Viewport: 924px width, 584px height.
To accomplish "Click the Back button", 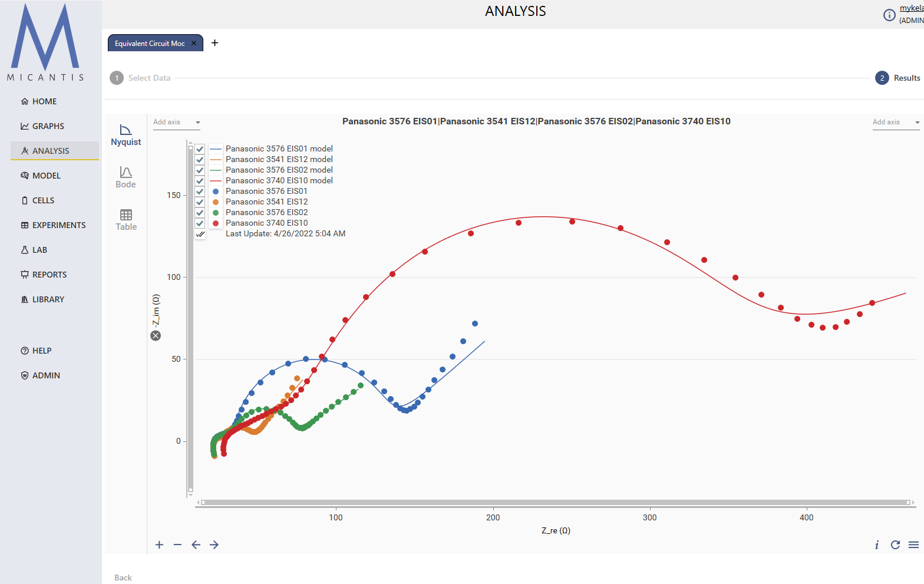I will click(x=123, y=578).
